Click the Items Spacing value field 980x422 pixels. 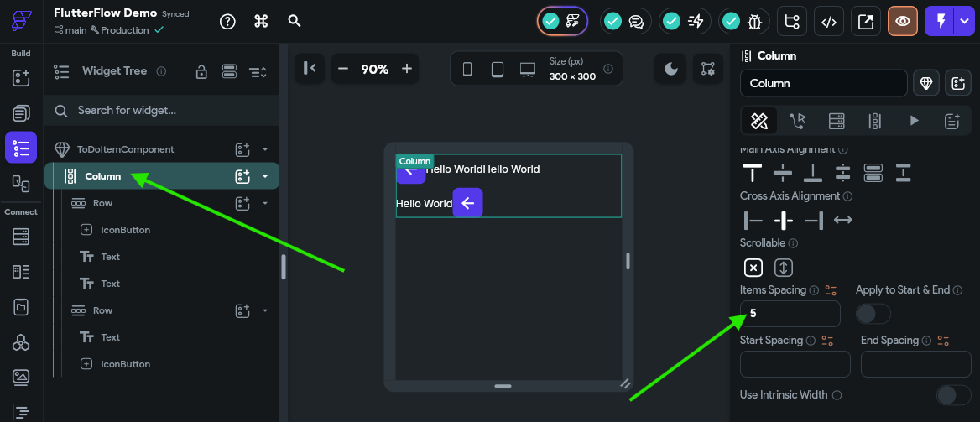[x=790, y=313]
